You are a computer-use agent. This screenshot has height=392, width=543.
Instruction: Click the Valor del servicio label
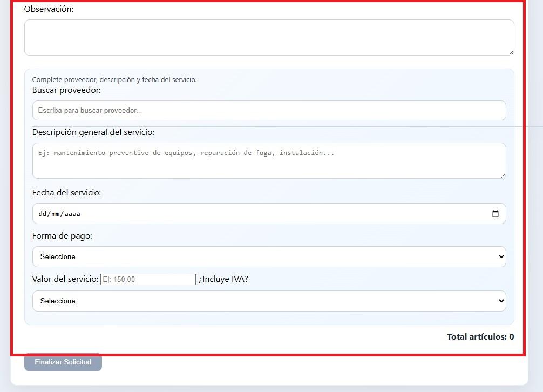pyautogui.click(x=65, y=279)
